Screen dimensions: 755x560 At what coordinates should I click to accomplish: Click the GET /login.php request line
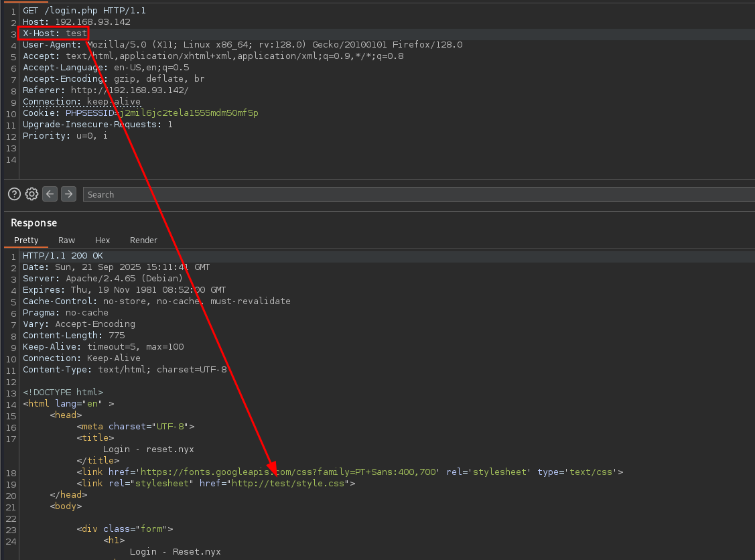click(x=84, y=11)
